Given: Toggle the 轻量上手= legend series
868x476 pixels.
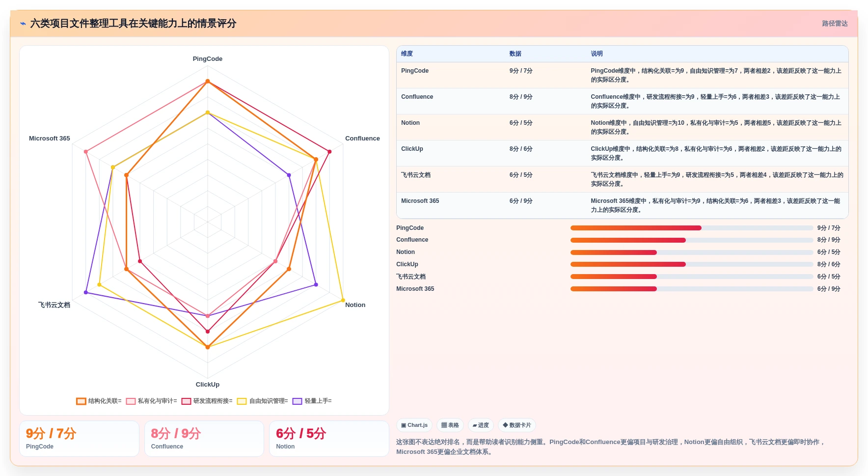Looking at the screenshot, I should 312,401.
